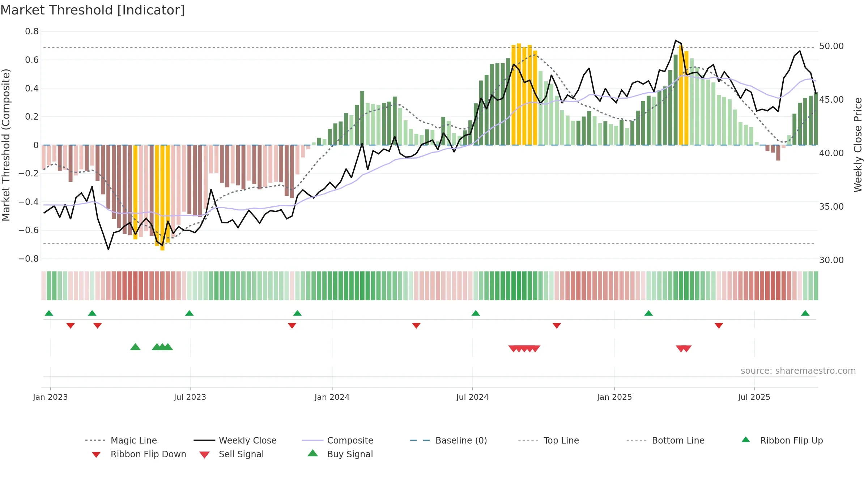Viewport: 868px width, 488px height.
Task: Toggle the Top Line legend entry
Action: (548, 440)
